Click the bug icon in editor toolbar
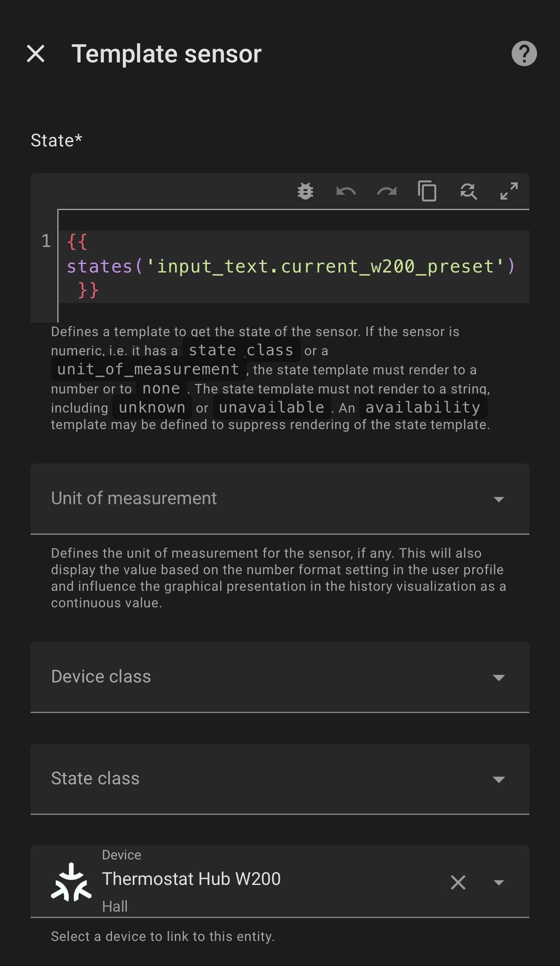 pos(305,191)
